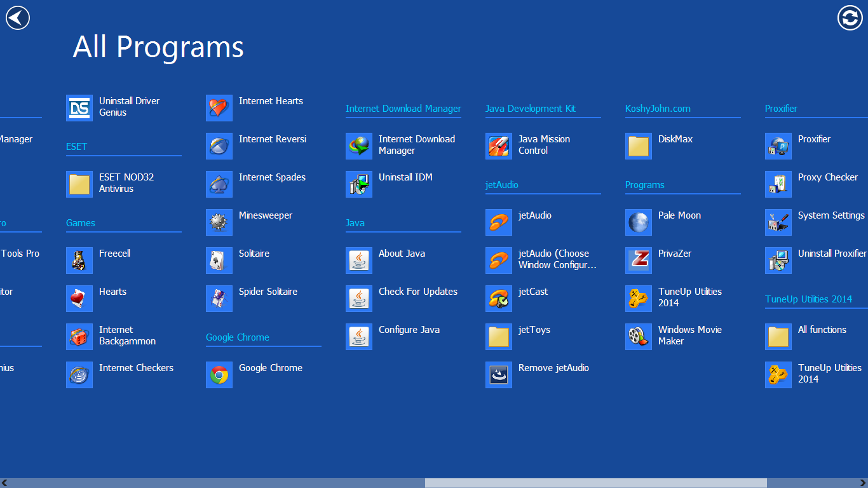Open the Internet Reversi icon

click(219, 146)
